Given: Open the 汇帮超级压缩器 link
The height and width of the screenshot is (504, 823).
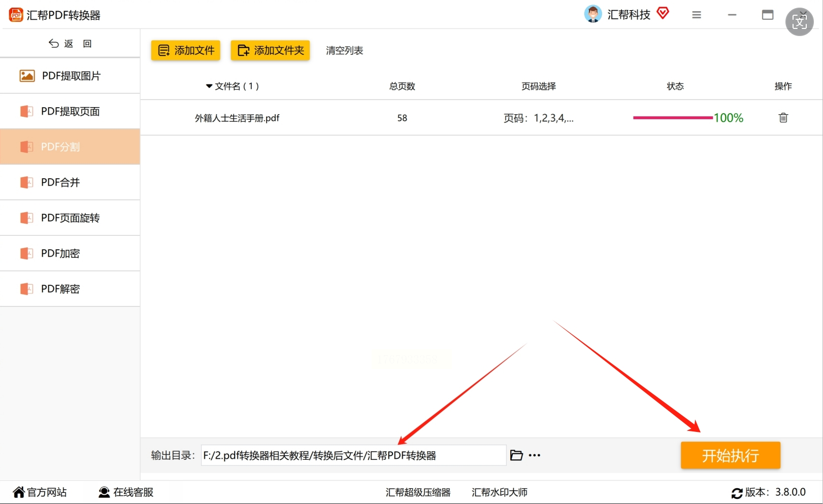Looking at the screenshot, I should pyautogui.click(x=418, y=492).
